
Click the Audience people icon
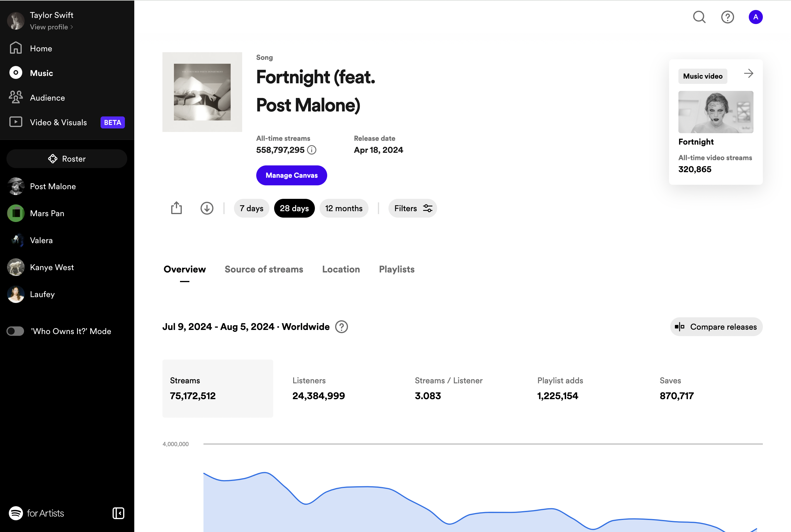16,97
